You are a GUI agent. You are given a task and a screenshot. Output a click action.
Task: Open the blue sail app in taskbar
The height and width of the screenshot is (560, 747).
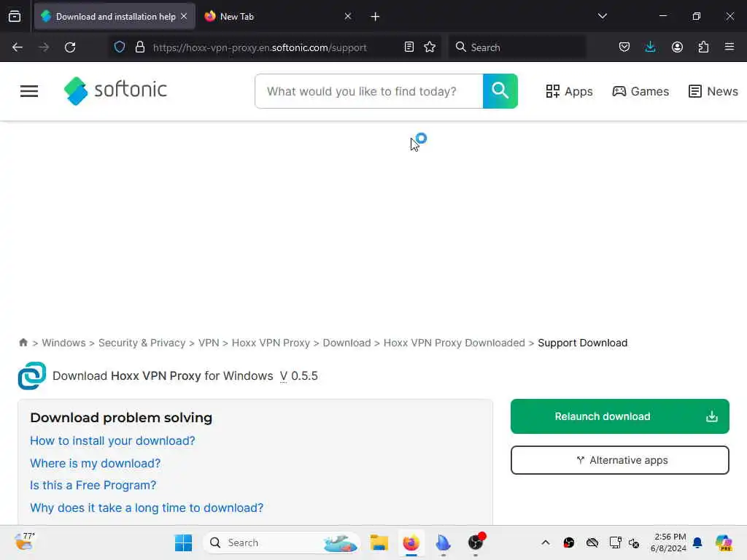443,542
